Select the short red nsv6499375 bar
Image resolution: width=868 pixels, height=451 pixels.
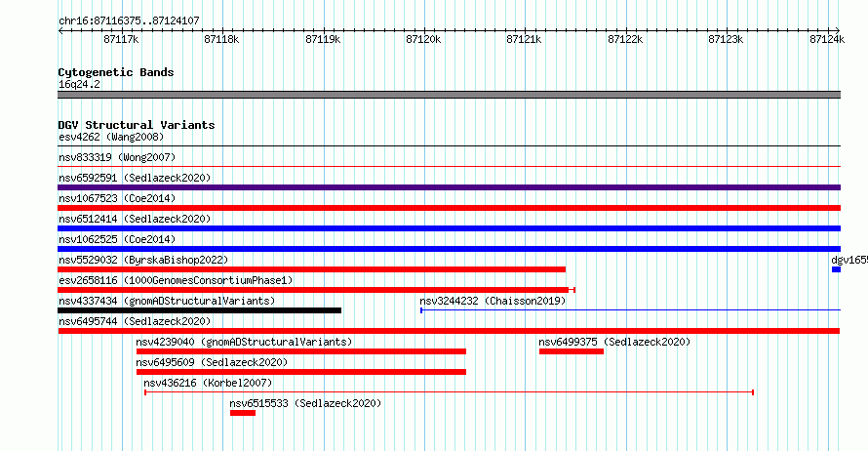click(572, 351)
